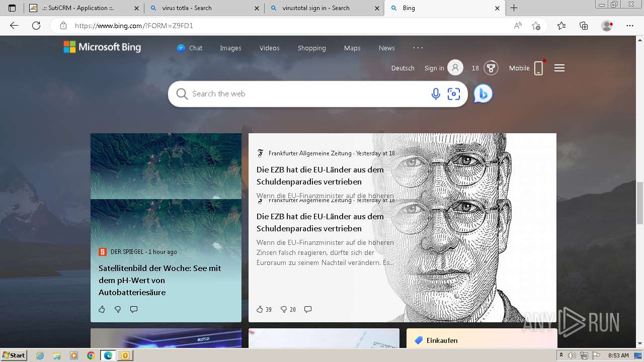Open the Einkaufen card
This screenshot has height=362, width=644.
coord(481,338)
